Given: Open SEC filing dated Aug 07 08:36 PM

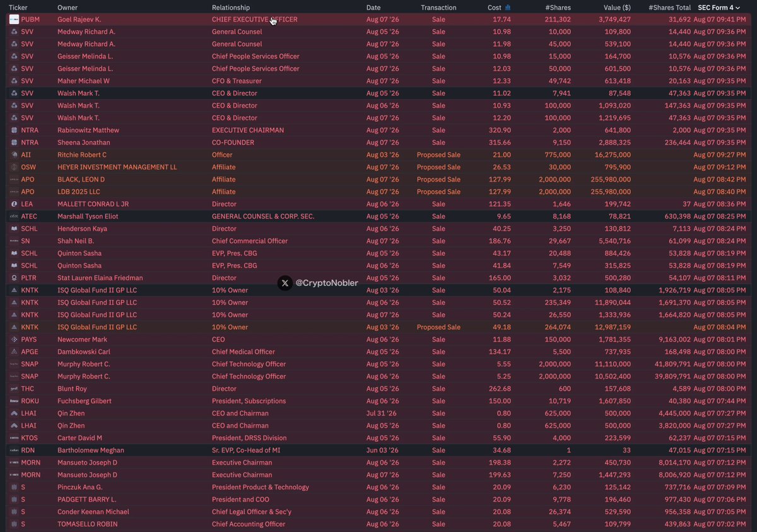Looking at the screenshot, I should coord(720,204).
